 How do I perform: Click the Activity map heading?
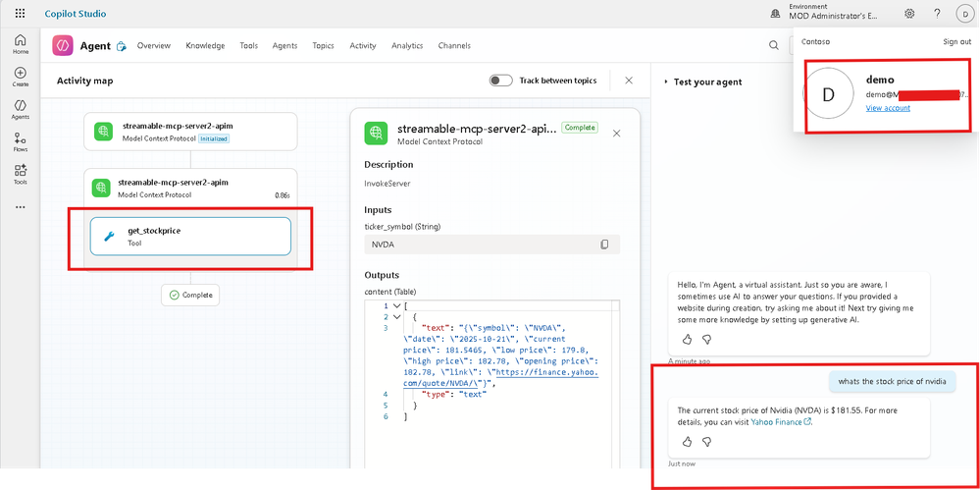pyautogui.click(x=85, y=81)
